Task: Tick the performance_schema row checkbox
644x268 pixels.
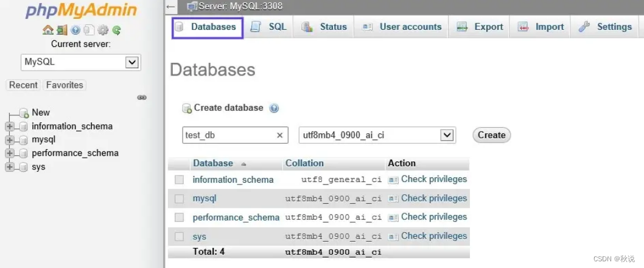Action: pyautogui.click(x=179, y=217)
